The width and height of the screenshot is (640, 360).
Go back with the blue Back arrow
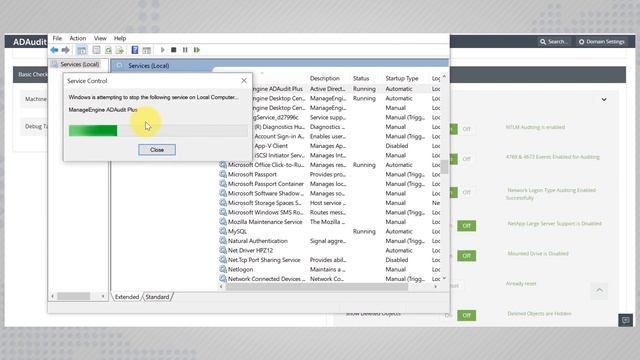(54, 50)
